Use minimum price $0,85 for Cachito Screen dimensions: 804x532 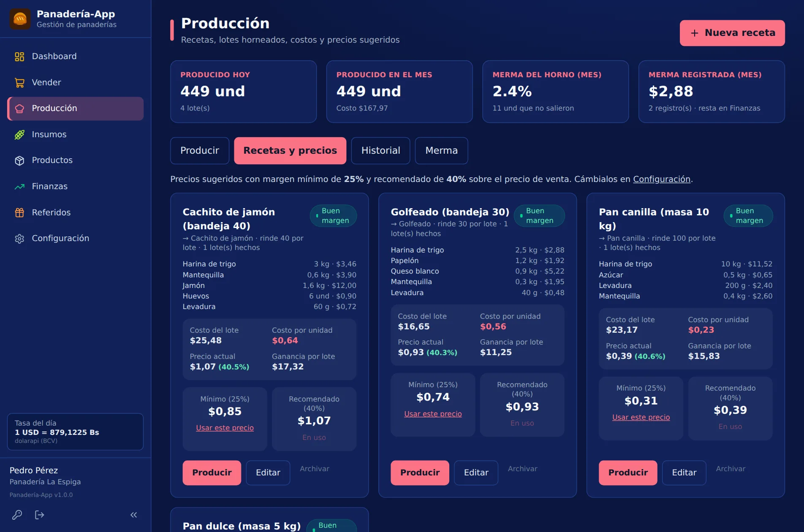[x=225, y=428]
